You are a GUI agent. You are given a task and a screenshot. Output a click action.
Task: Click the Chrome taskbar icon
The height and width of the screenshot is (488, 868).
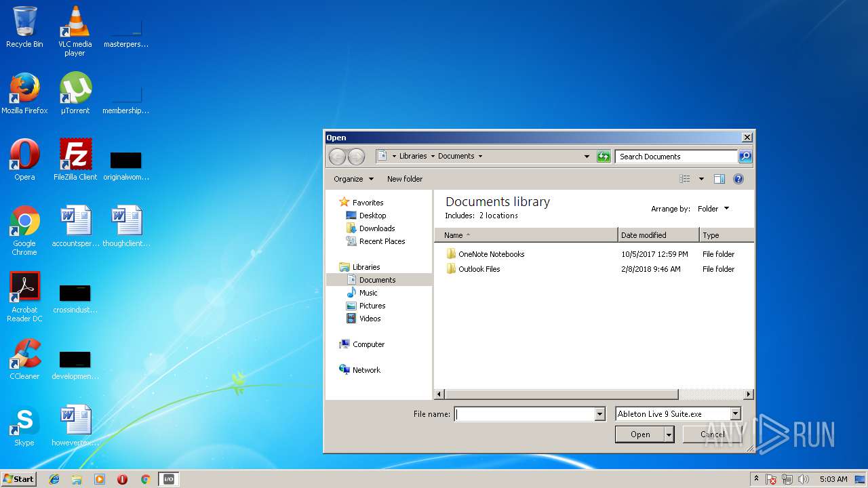[x=145, y=479]
